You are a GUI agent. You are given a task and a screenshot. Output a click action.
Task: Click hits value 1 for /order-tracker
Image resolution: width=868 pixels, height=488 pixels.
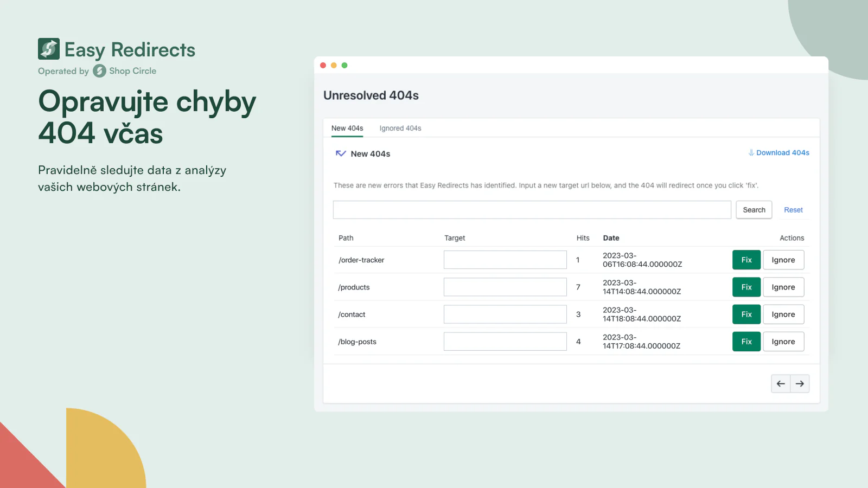(578, 260)
